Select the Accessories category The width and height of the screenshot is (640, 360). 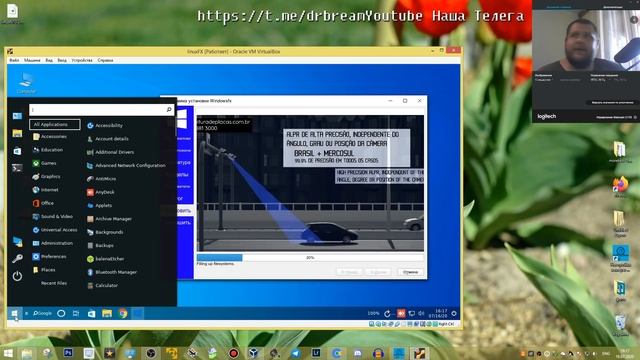pyautogui.click(x=49, y=137)
